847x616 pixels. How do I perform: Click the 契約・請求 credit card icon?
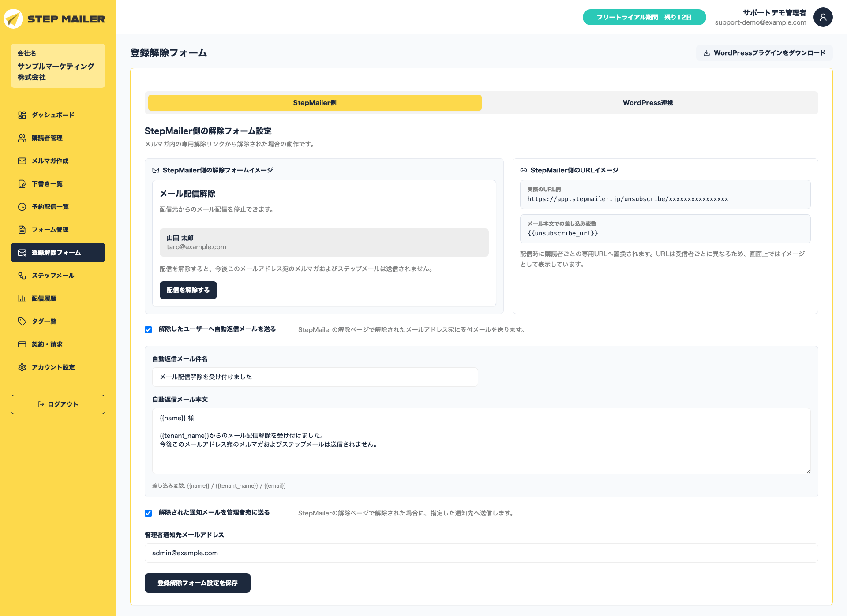click(22, 344)
